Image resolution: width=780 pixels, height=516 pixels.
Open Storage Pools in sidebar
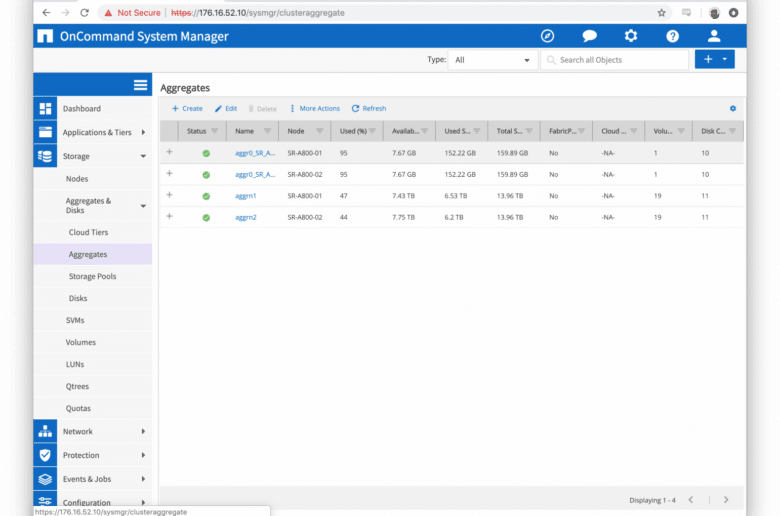pos(92,276)
